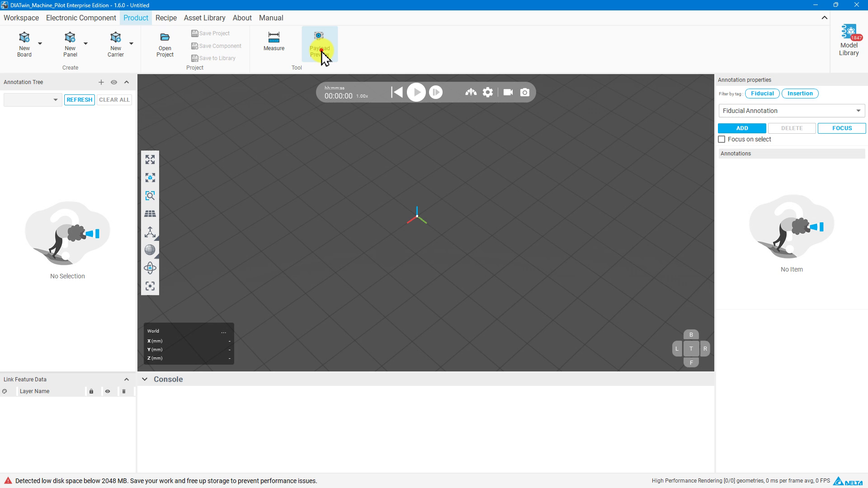Select the Measure tool
Image resolution: width=868 pixels, height=488 pixels.
(x=274, y=41)
